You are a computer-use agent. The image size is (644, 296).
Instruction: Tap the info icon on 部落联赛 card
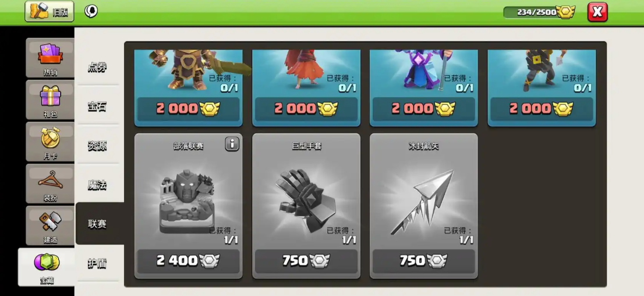click(232, 144)
